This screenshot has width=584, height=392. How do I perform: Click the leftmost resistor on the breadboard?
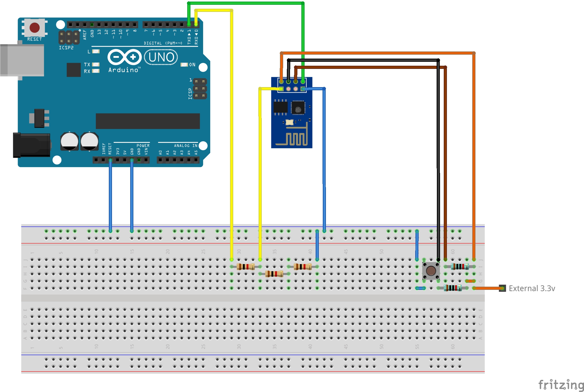(x=246, y=267)
